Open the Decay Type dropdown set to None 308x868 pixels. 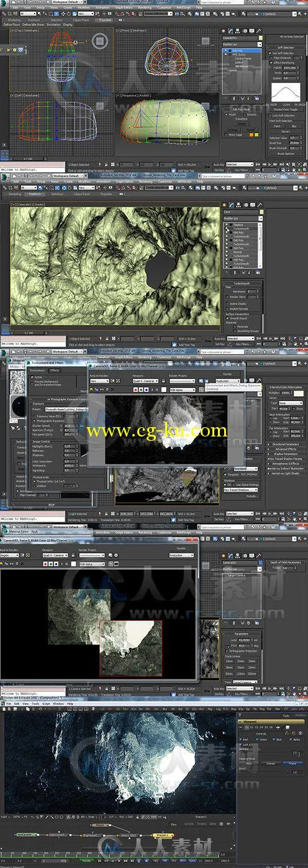[x=291, y=402]
